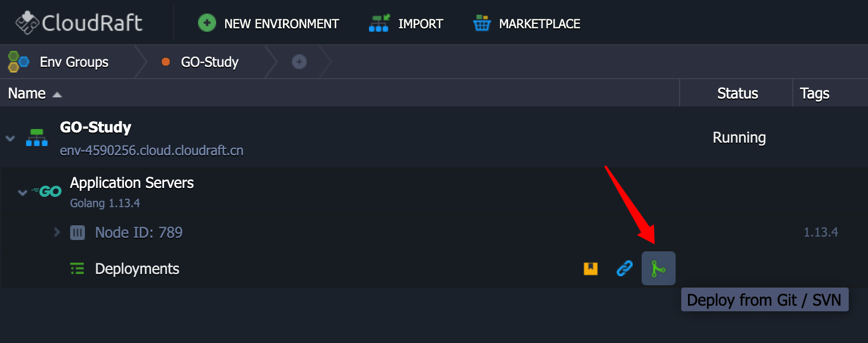Viewport: 868px width, 343px height.
Task: Open the env-4590256.cloud.cloudraft.cn link
Action: click(x=152, y=151)
